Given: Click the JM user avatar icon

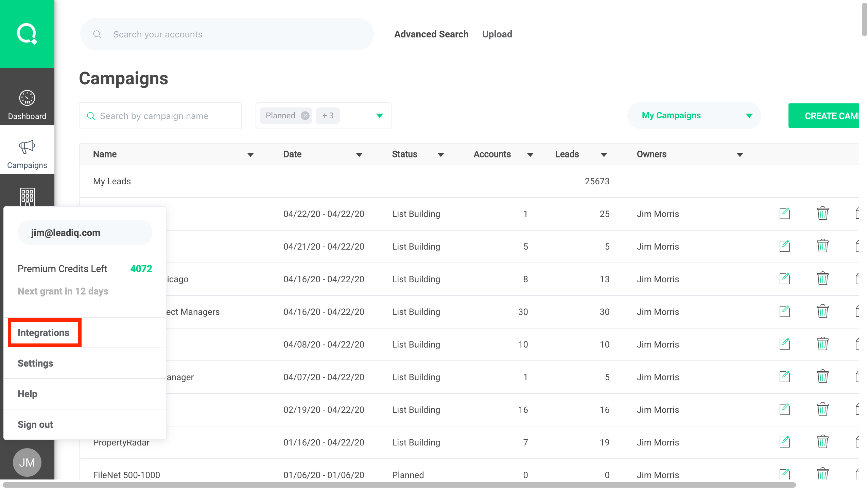Looking at the screenshot, I should pyautogui.click(x=27, y=462).
